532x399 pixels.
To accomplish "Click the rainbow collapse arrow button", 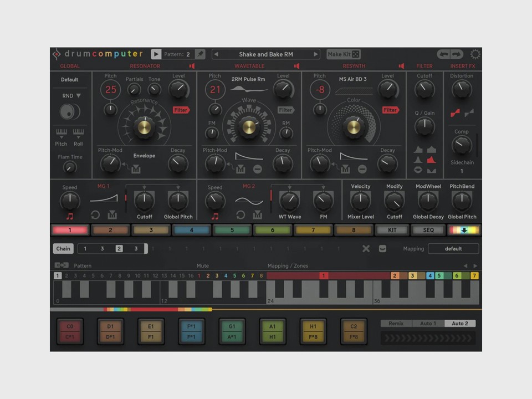I will point(464,230).
